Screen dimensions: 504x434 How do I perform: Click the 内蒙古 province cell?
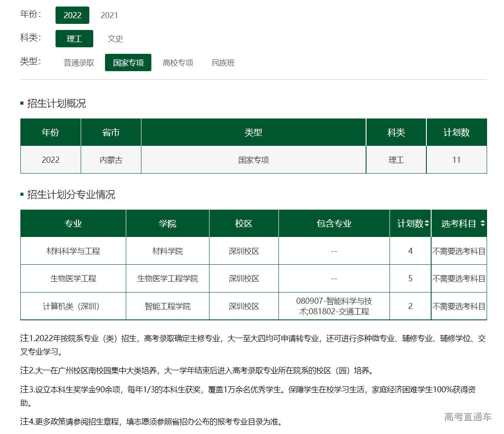point(111,160)
